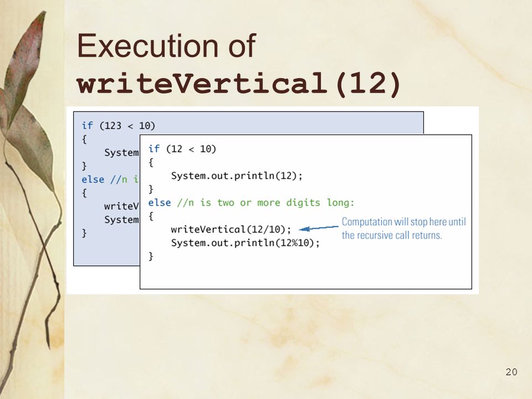Click the 'writeVertical(12)' heading text

[x=239, y=84]
